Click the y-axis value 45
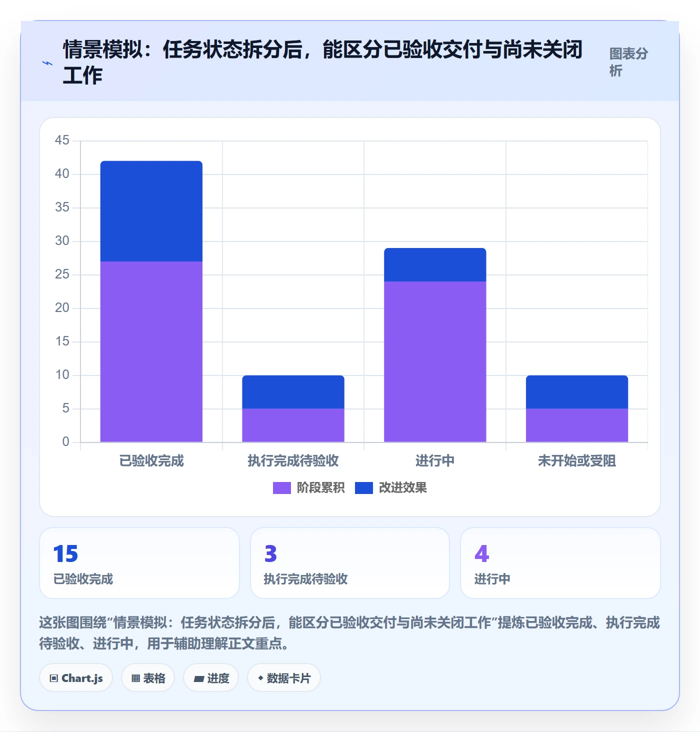The image size is (700, 732). click(x=62, y=140)
